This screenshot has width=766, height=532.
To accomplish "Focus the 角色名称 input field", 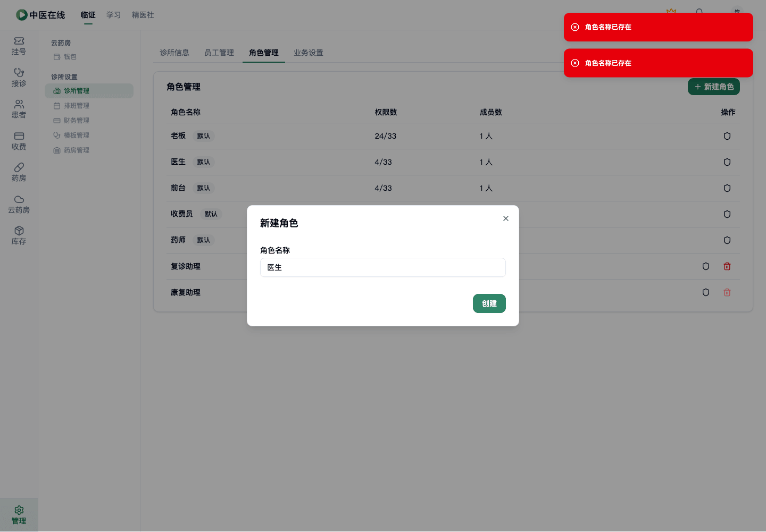I will pyautogui.click(x=382, y=267).
